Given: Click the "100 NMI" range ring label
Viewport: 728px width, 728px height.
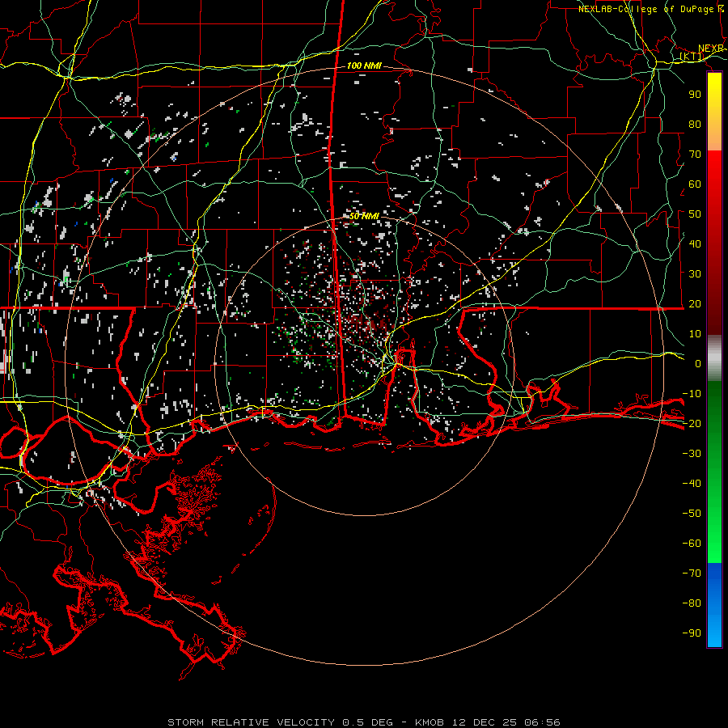Looking at the screenshot, I should click(364, 66).
